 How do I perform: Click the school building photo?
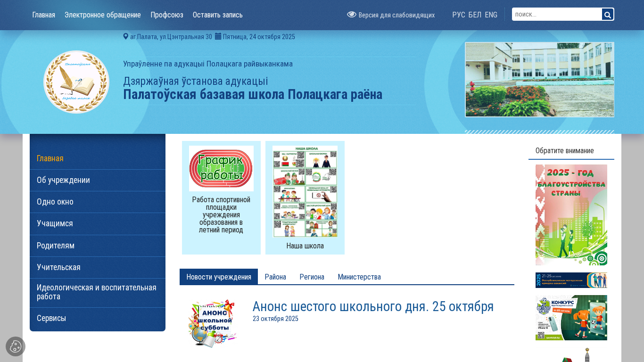pyautogui.click(x=539, y=80)
